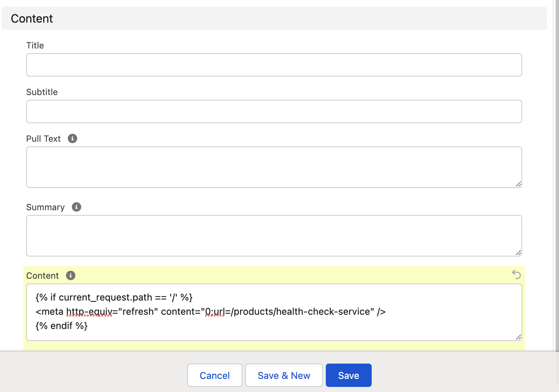The image size is (559, 392).
Task: Open the Summary info tooltip icon
Action: pyautogui.click(x=77, y=207)
